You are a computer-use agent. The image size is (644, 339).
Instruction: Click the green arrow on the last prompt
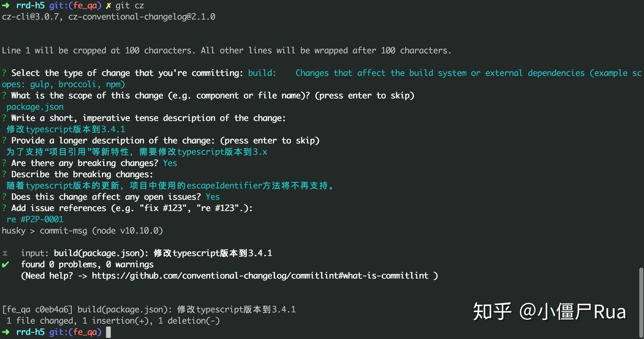pyautogui.click(x=6, y=332)
